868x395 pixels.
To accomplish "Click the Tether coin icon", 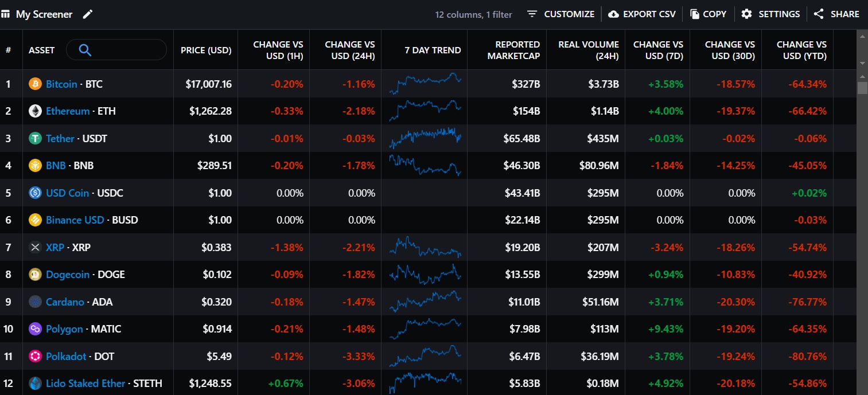I will [36, 139].
